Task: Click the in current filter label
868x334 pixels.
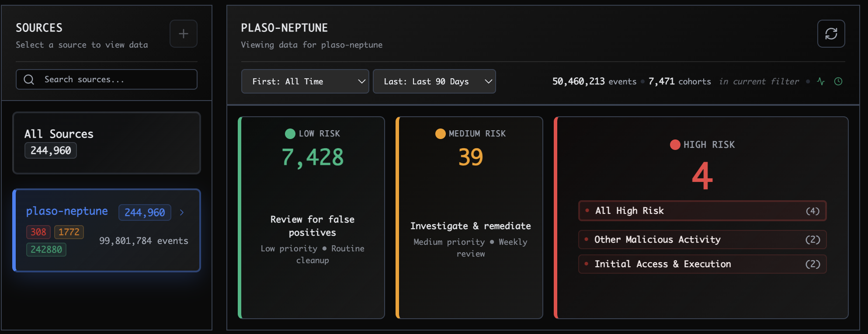Action: [759, 81]
